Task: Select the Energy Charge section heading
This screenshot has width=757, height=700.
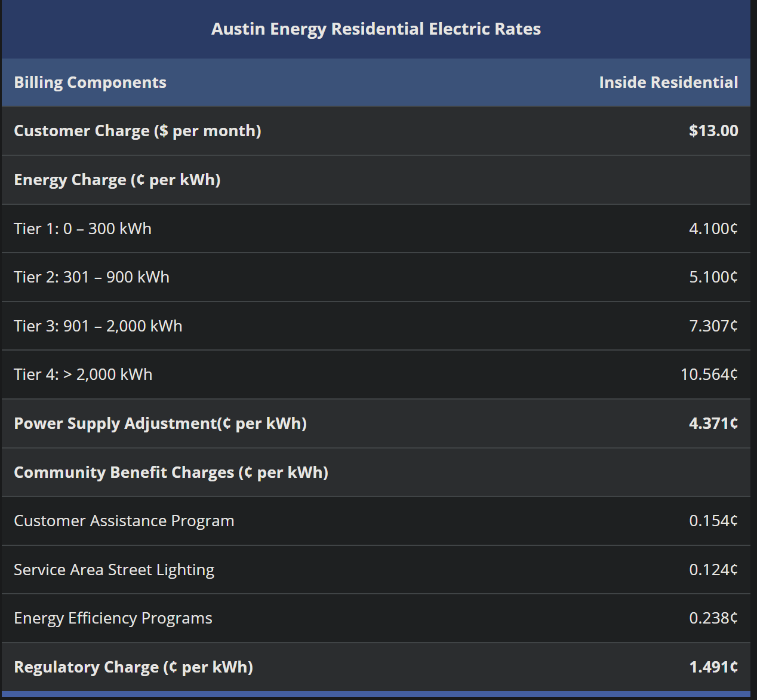Action: coord(117,180)
